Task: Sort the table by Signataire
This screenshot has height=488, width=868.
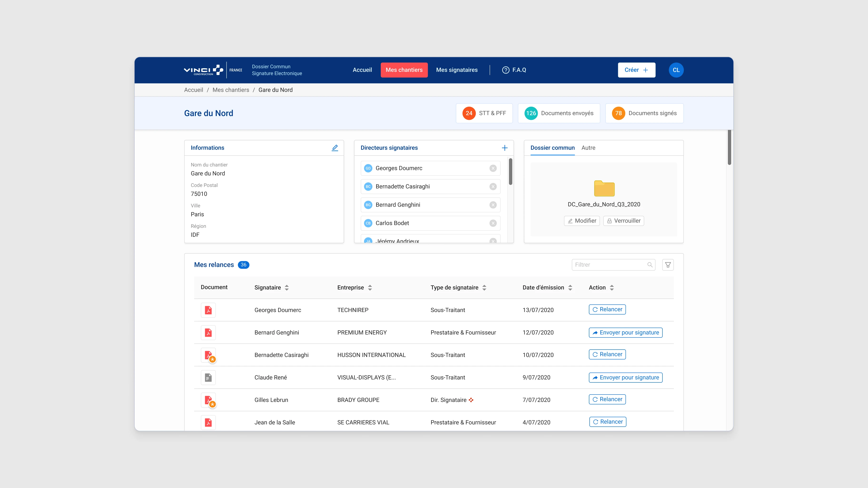Action: [x=287, y=287]
